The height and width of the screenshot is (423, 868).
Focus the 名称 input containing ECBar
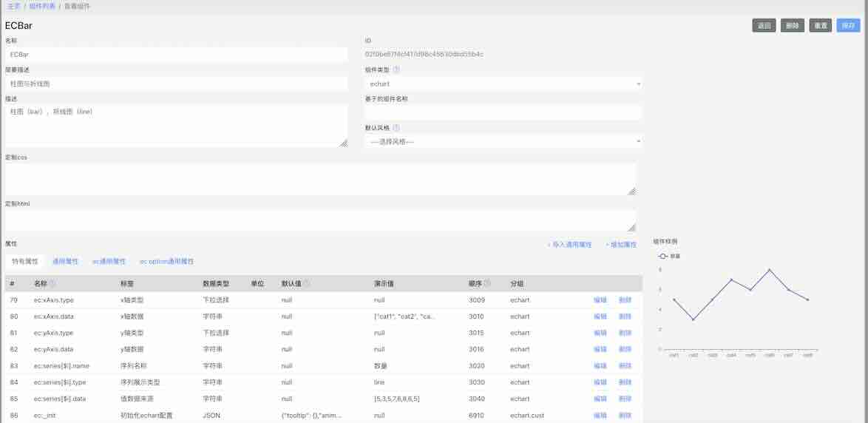pyautogui.click(x=176, y=55)
